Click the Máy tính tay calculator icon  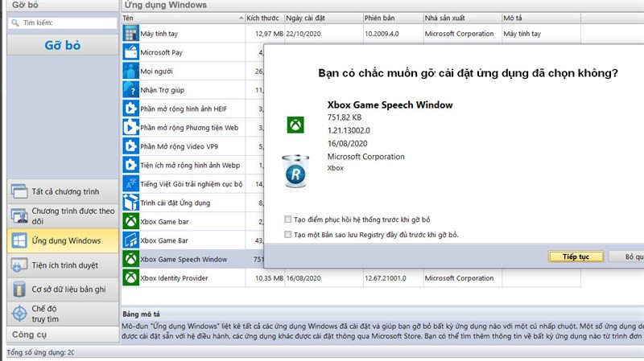130,33
